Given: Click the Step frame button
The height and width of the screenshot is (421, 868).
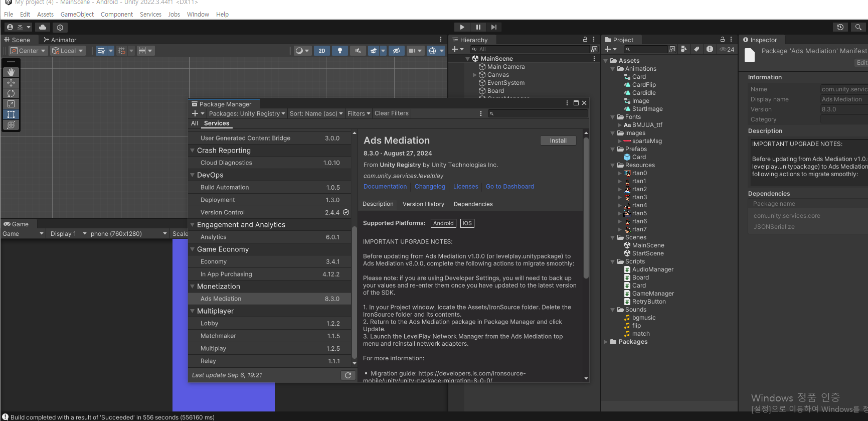Looking at the screenshot, I should click(x=494, y=27).
